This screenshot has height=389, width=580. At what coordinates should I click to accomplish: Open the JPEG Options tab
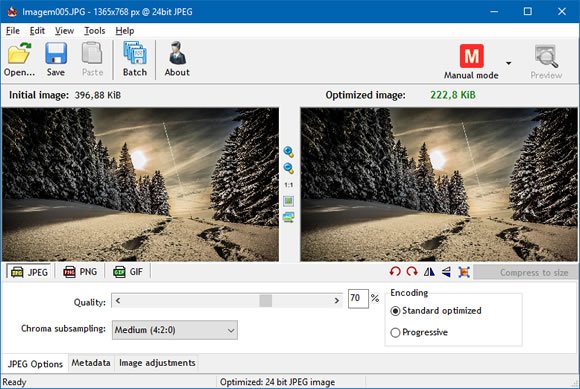pyautogui.click(x=35, y=364)
